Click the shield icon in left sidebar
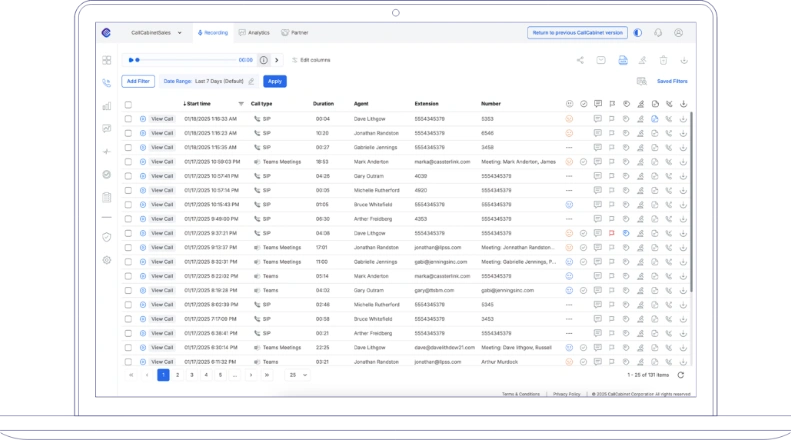 [107, 236]
